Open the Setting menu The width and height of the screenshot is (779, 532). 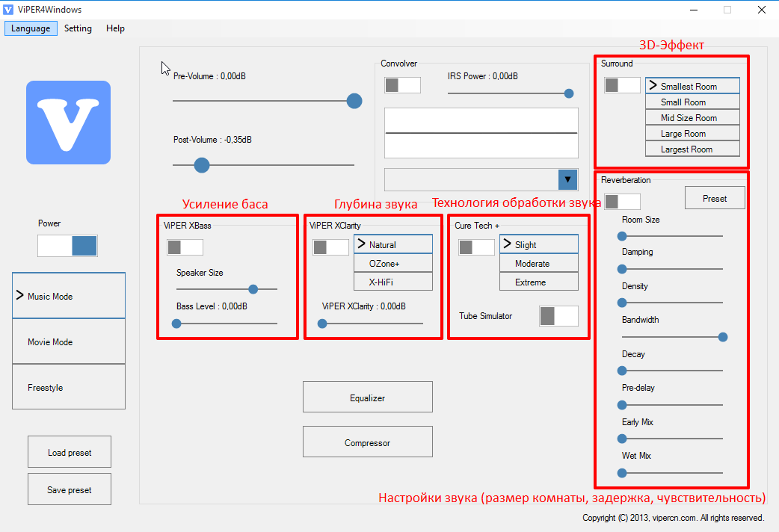tap(78, 28)
